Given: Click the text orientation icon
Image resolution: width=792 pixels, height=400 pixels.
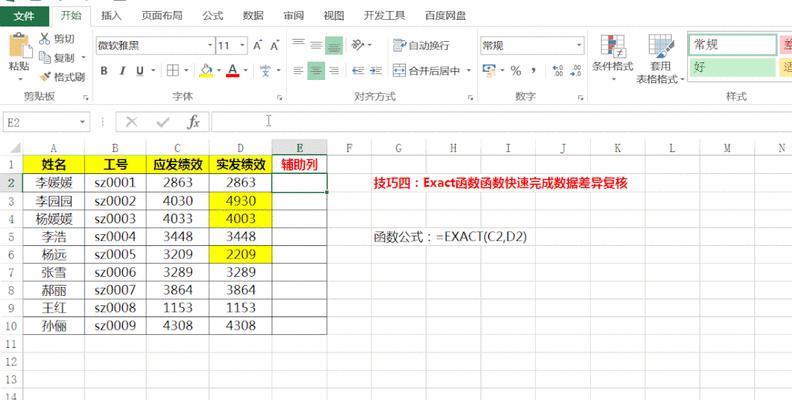Looking at the screenshot, I should pos(358,45).
